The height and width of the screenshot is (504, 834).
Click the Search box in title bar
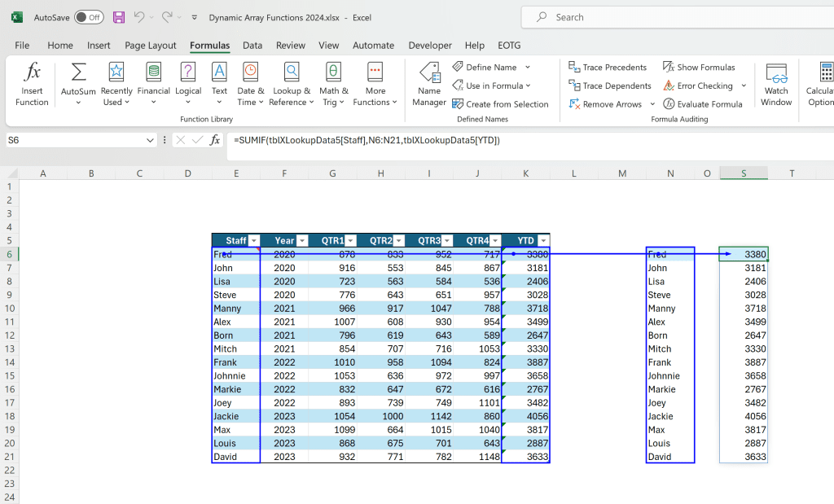[676, 17]
